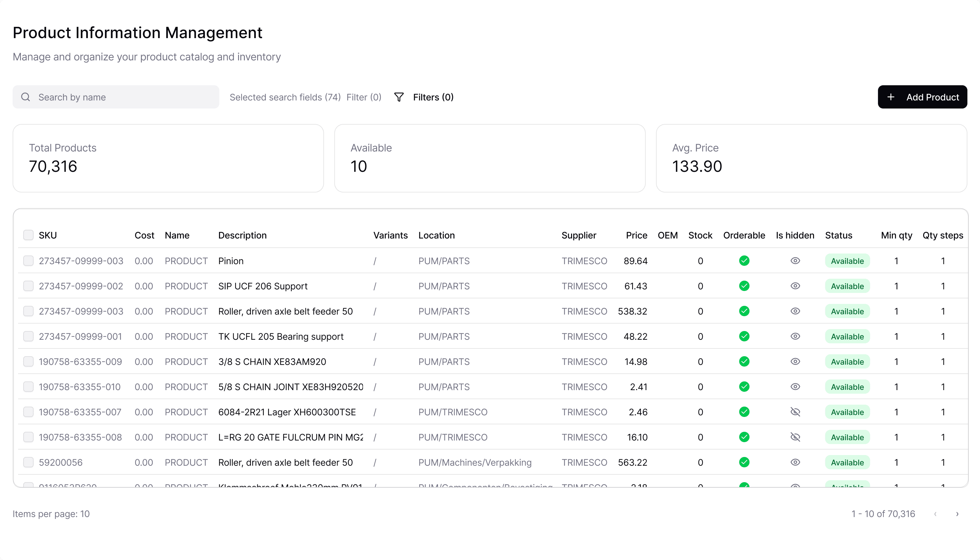
Task: Click Available status badge for 3/8 S CHAIN
Action: [x=847, y=361]
